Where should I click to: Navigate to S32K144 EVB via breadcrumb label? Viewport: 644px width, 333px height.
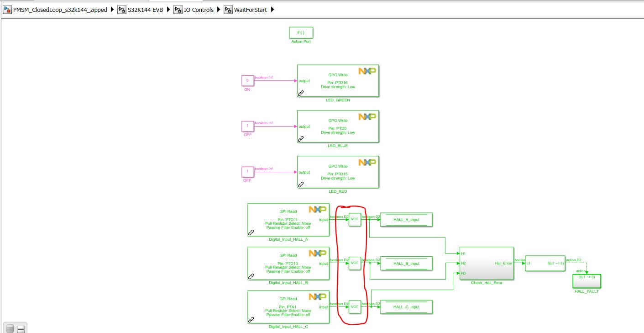tap(144, 9)
